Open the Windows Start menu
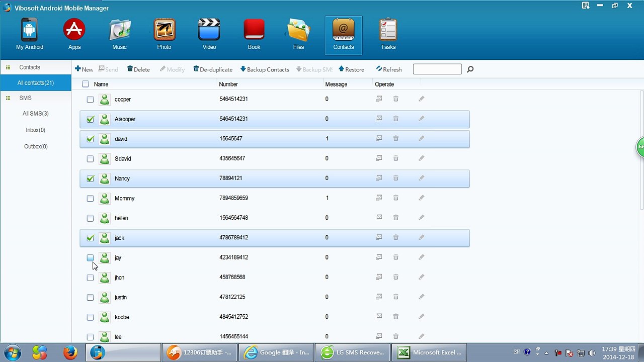 (12, 352)
